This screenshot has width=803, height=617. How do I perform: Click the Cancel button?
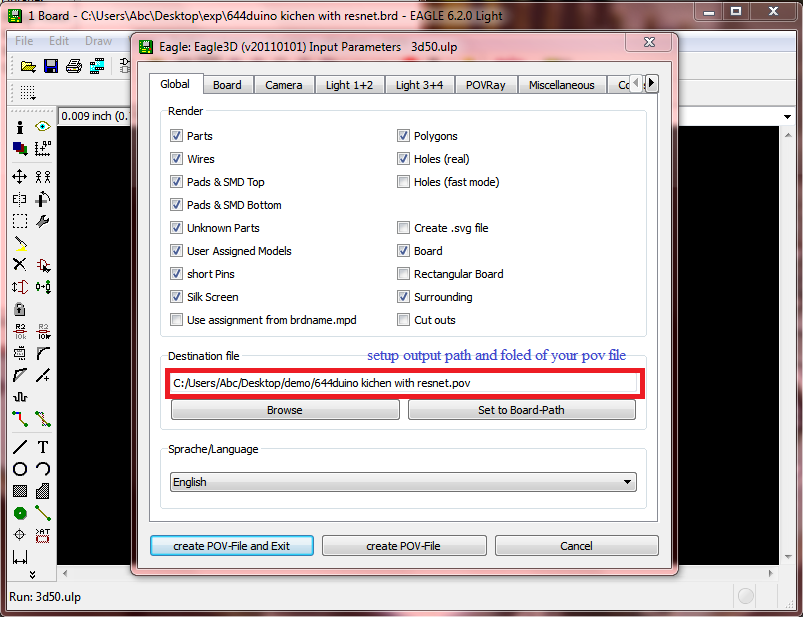coord(576,546)
